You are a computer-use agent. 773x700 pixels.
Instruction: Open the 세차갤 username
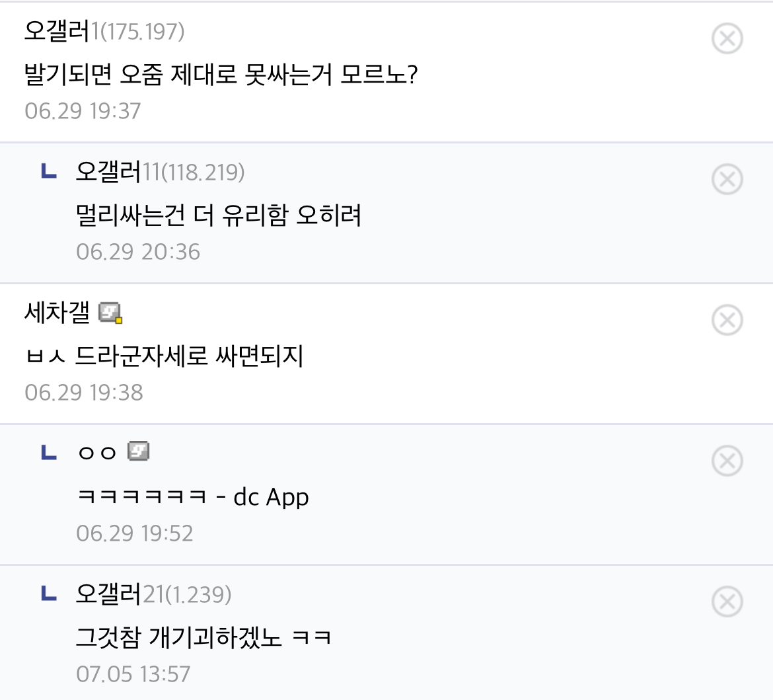click(x=57, y=312)
